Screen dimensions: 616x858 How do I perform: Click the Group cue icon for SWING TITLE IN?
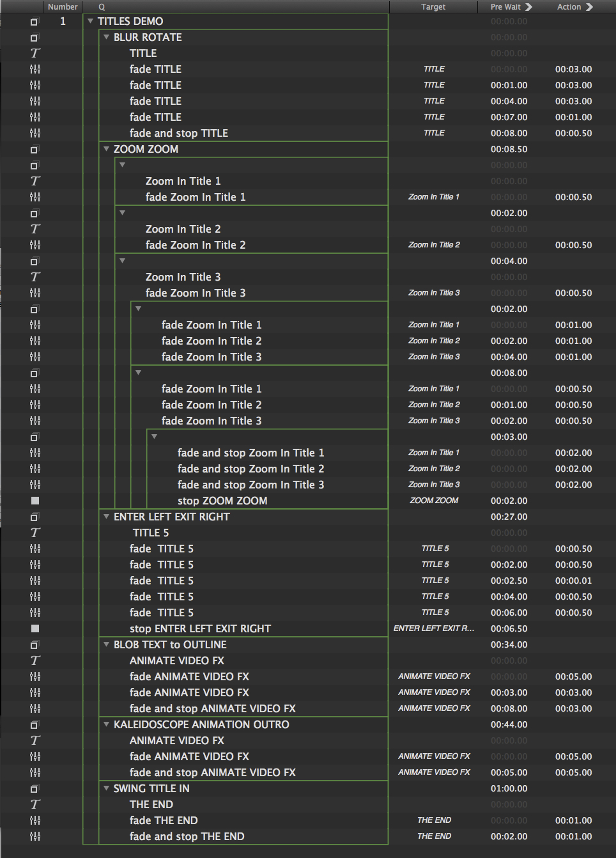pos(35,788)
